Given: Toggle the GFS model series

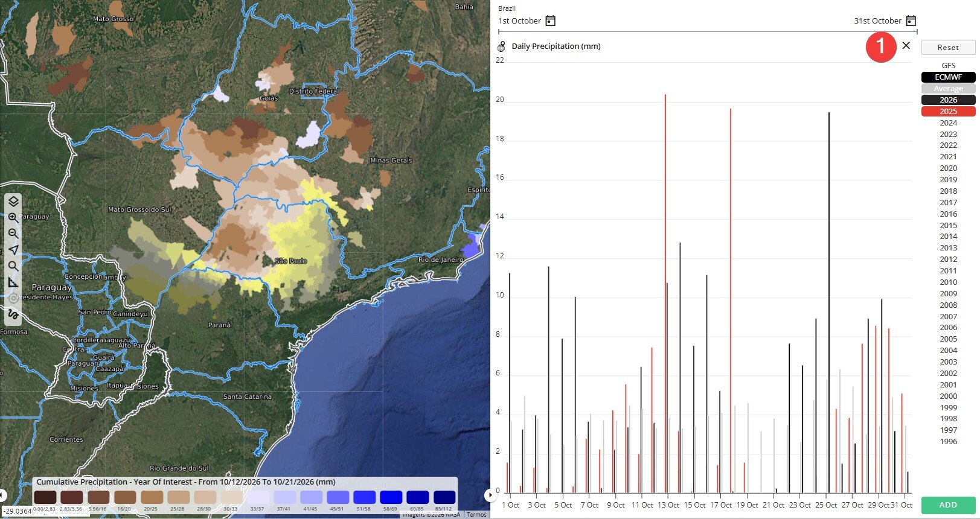Looking at the screenshot, I should pyautogui.click(x=948, y=66).
